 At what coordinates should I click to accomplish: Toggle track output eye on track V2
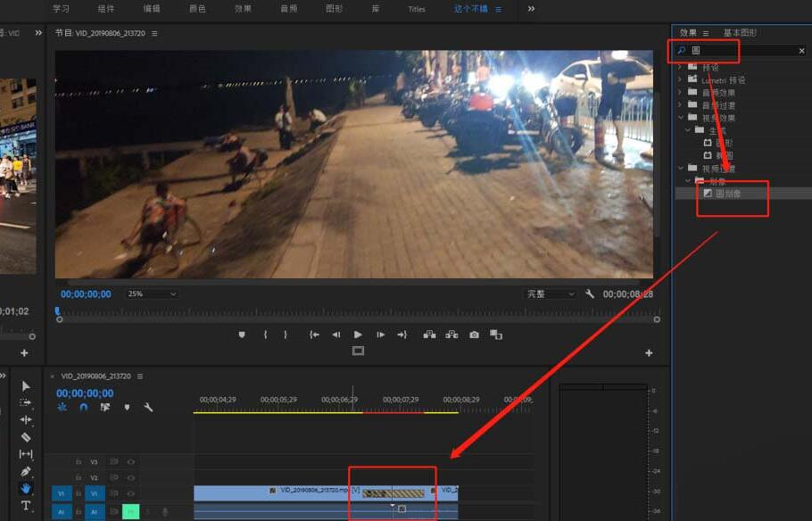[131, 478]
